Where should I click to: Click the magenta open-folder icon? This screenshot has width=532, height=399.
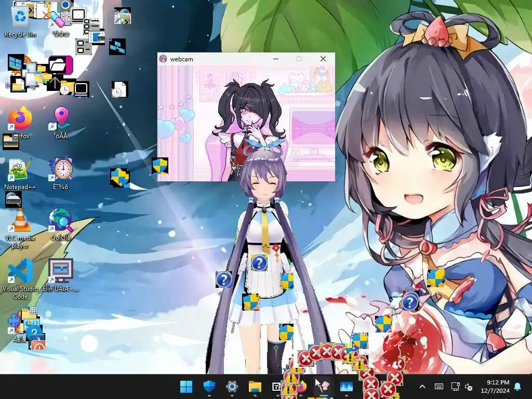pyautogui.click(x=60, y=65)
